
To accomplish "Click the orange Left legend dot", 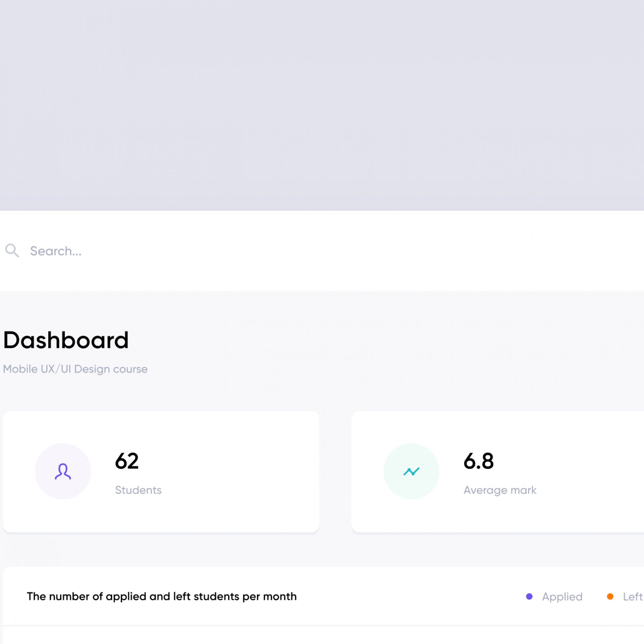I will (610, 596).
